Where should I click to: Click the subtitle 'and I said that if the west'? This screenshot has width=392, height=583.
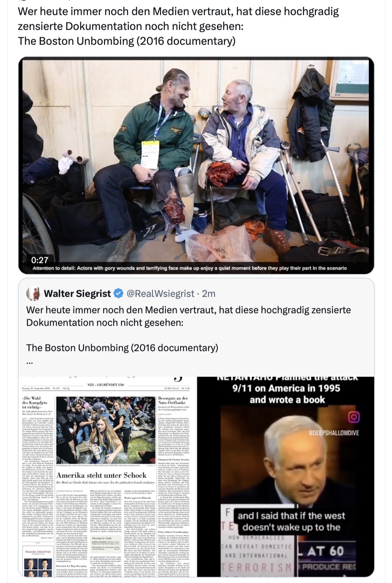(291, 515)
